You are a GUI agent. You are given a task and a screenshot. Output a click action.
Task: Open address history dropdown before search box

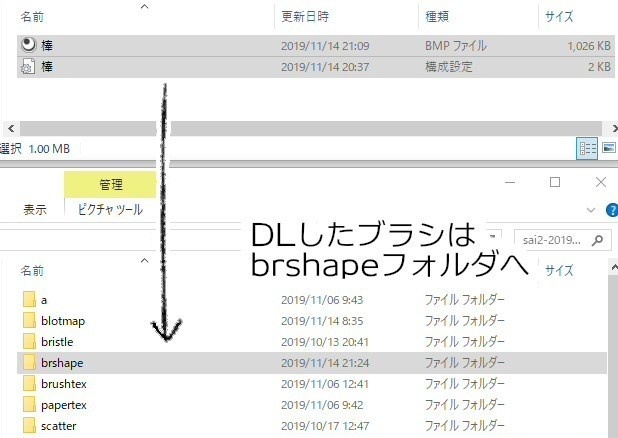493,237
